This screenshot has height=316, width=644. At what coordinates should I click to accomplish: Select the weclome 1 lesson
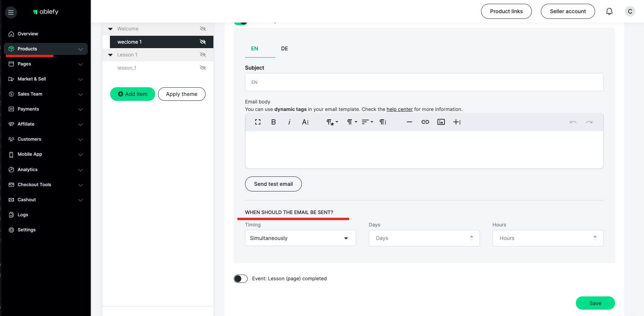point(161,42)
